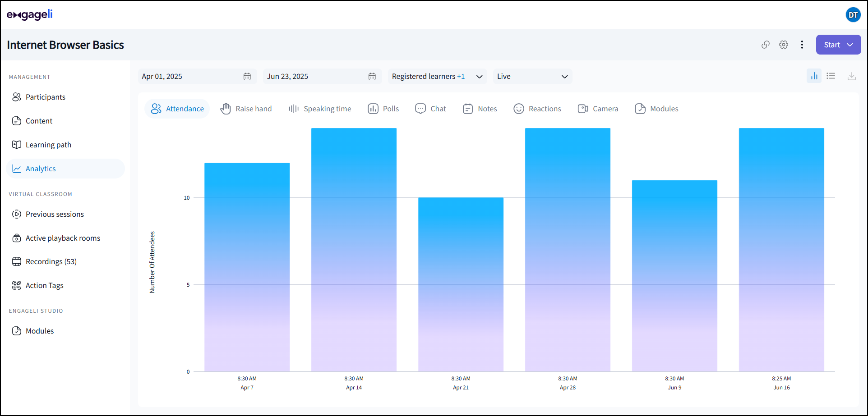868x416 pixels.
Task: Toggle the Attendance metric tab
Action: pos(177,109)
